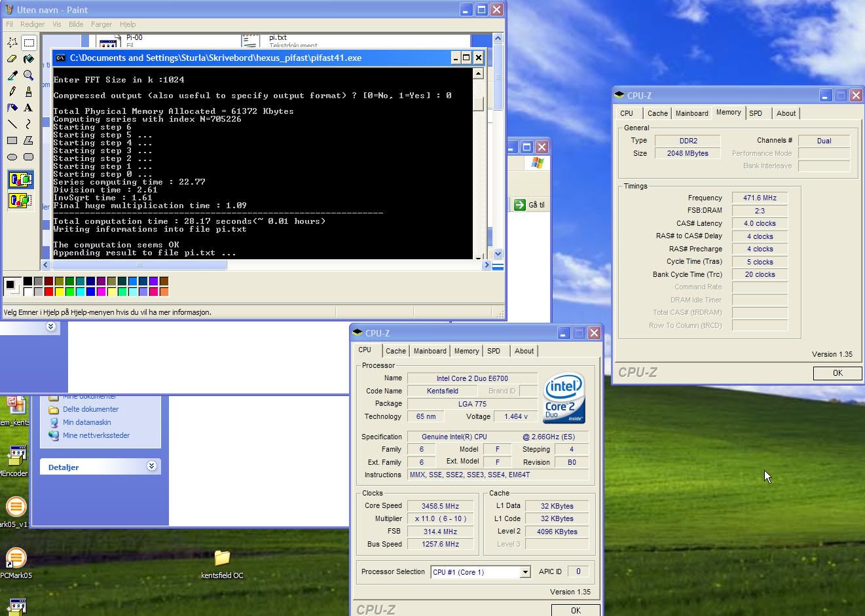Screen dimensions: 865x616
Task: Click OK in the CPU-Z memory window
Action: (837, 372)
